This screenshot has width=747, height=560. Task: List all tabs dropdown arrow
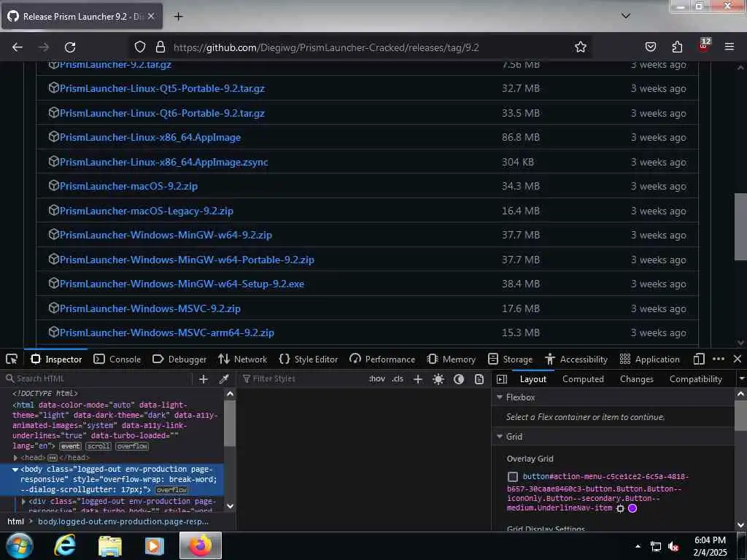pos(626,16)
